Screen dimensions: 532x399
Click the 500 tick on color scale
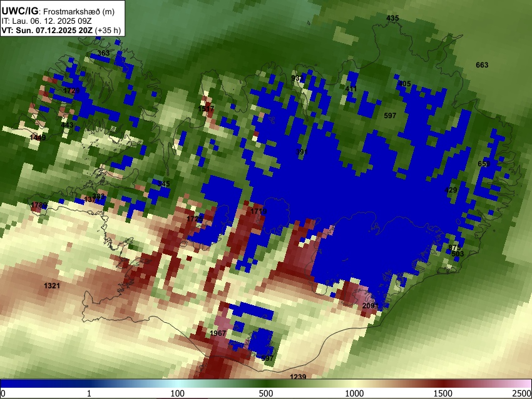(x=266, y=393)
